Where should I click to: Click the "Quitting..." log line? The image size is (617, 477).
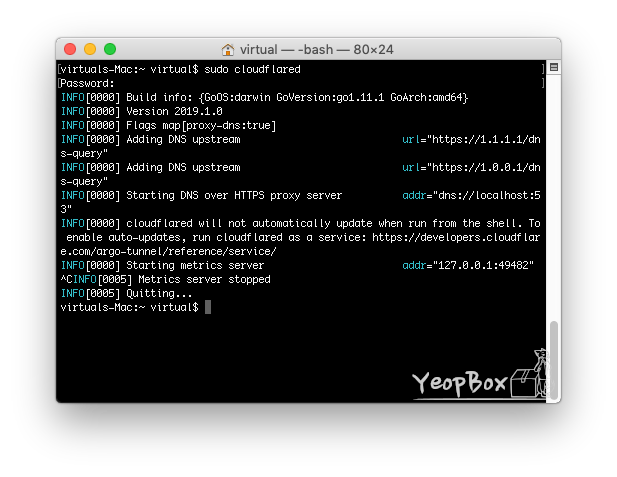[x=126, y=293]
